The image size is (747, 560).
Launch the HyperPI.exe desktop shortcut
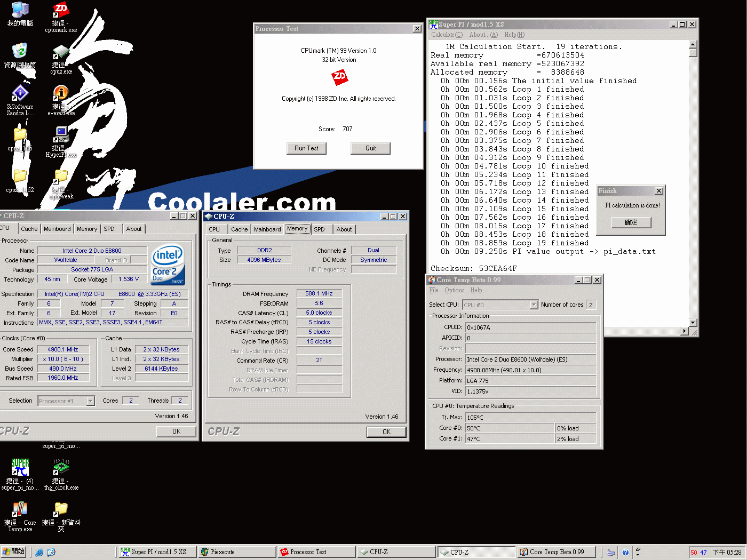tap(61, 142)
